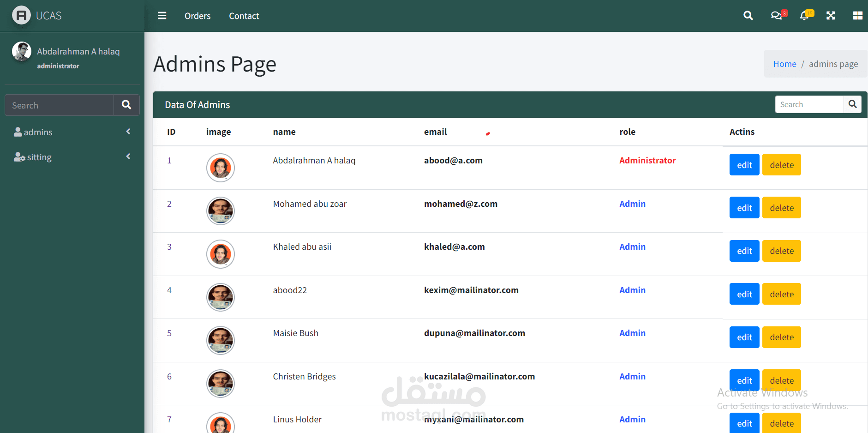
Task: Edit the Linus Holder row
Action: click(x=744, y=423)
